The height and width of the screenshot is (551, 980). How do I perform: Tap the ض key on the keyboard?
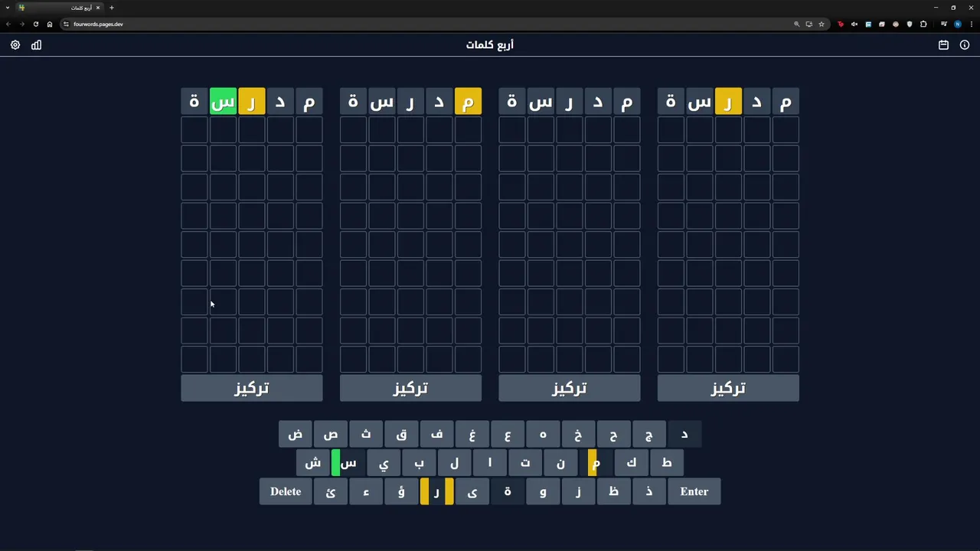pos(296,435)
